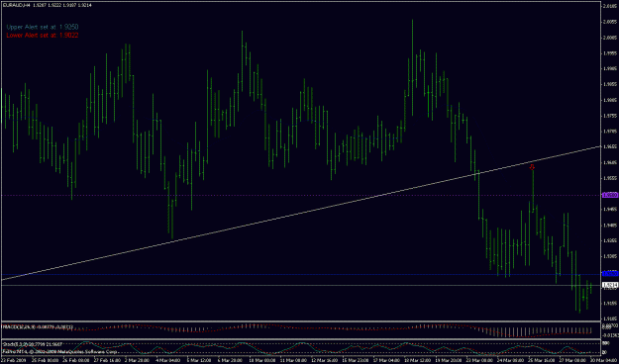This screenshot has height=364, width=619.
Task: Click the red down-arrow marker on the chart
Action: tap(532, 166)
